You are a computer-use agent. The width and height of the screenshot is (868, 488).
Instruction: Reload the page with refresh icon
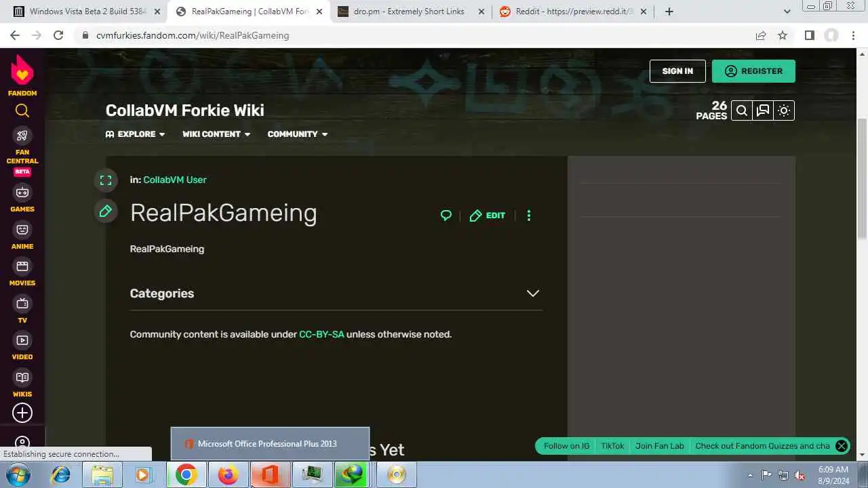[58, 35]
